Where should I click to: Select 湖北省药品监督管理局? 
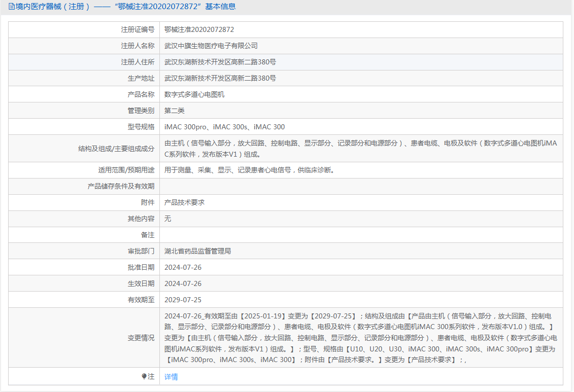[198, 251]
